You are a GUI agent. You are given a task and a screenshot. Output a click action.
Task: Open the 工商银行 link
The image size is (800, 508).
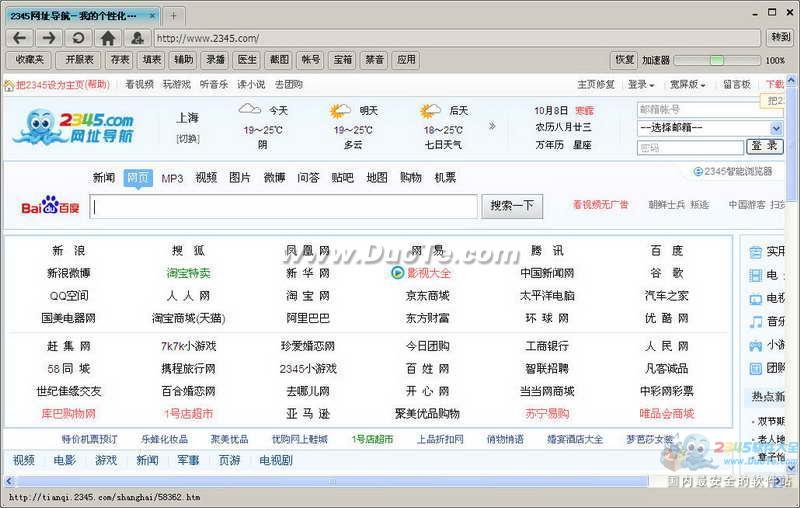tap(547, 346)
